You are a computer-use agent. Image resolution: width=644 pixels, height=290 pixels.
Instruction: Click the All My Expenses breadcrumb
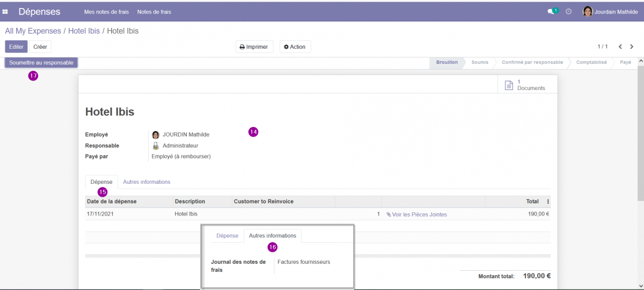coord(33,31)
